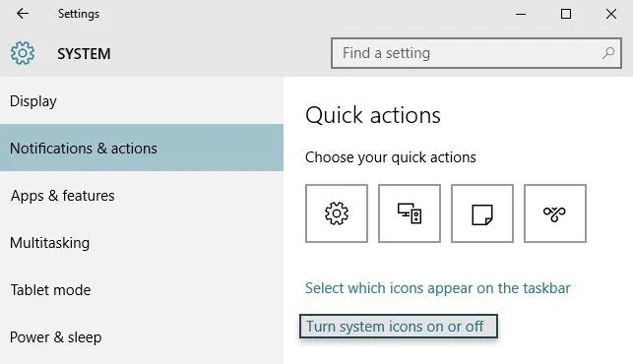Maximize the Settings window
Screen dimensions: 633x364
pos(566,14)
